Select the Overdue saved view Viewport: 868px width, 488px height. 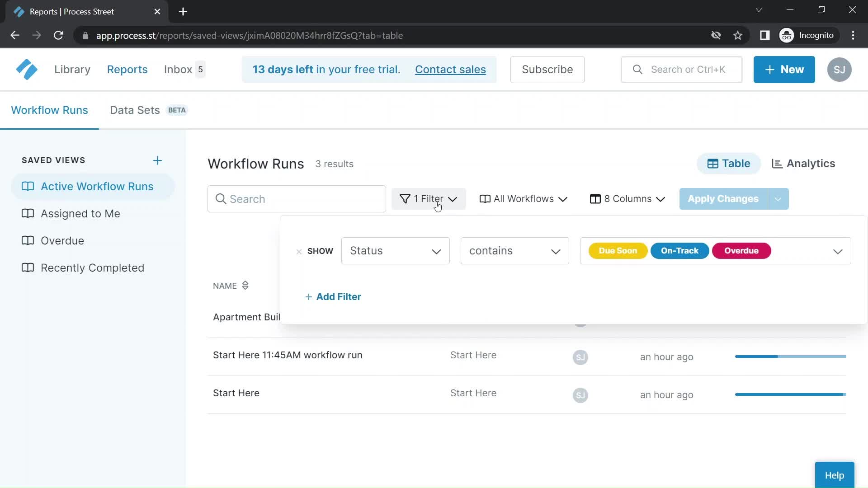pos(93,241)
